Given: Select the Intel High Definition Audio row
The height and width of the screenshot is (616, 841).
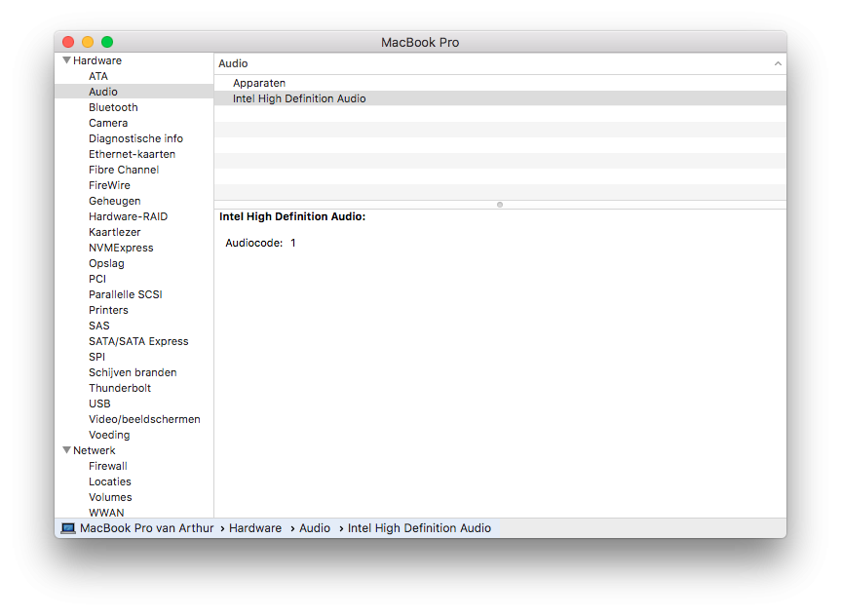Looking at the screenshot, I should click(299, 98).
